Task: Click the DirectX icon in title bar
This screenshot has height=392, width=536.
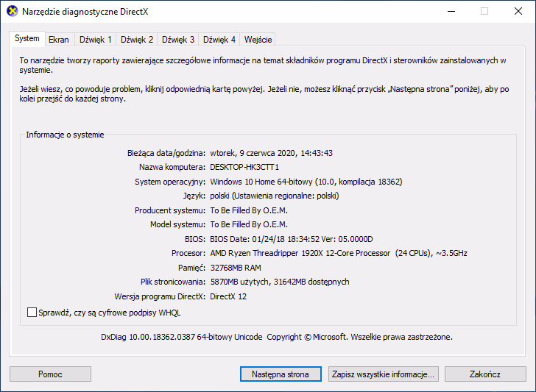Action: coord(10,11)
